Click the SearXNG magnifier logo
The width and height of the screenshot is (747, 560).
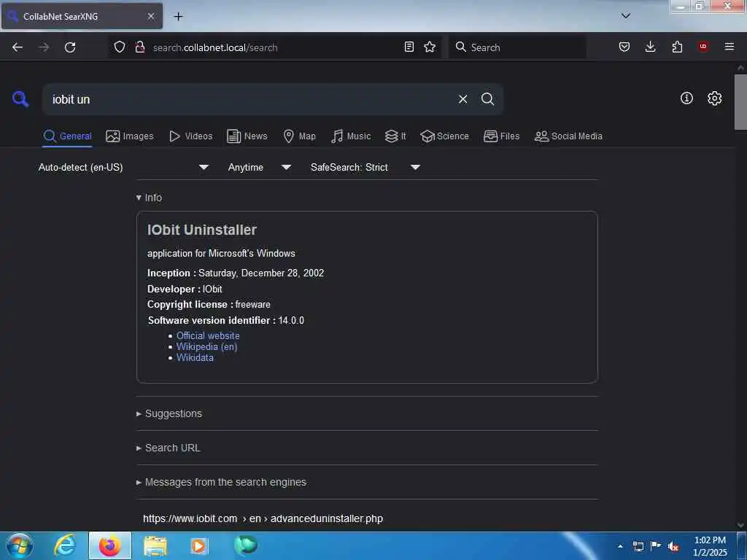pos(20,99)
